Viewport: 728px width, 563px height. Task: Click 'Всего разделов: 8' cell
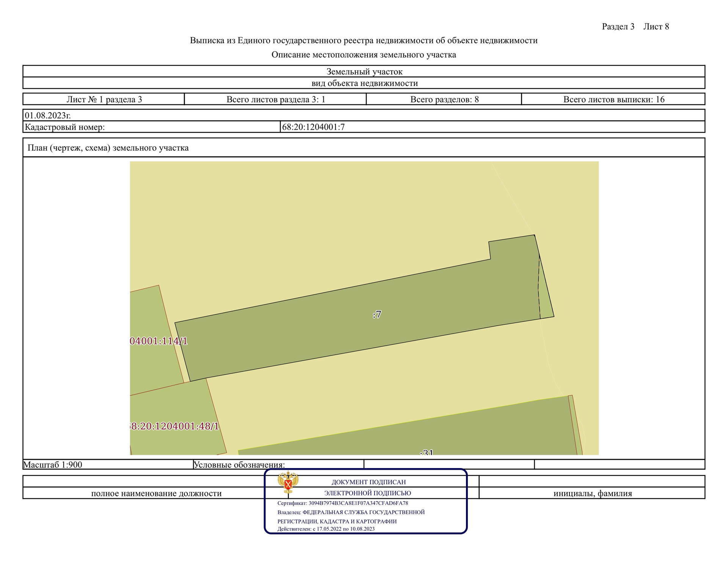click(444, 99)
